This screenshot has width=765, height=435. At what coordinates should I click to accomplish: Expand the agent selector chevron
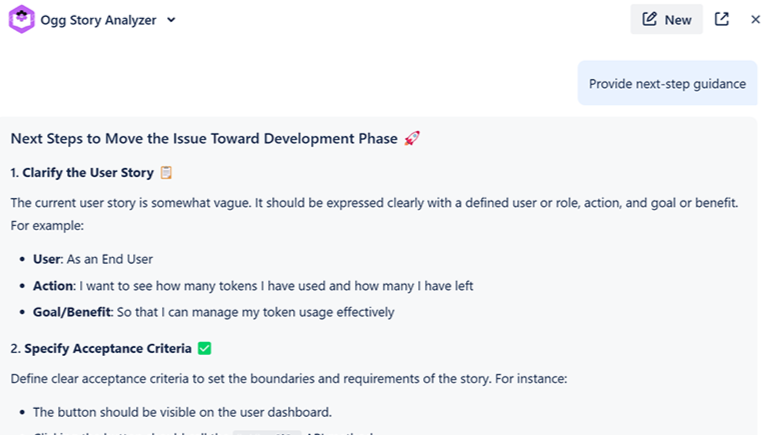pyautogui.click(x=171, y=19)
